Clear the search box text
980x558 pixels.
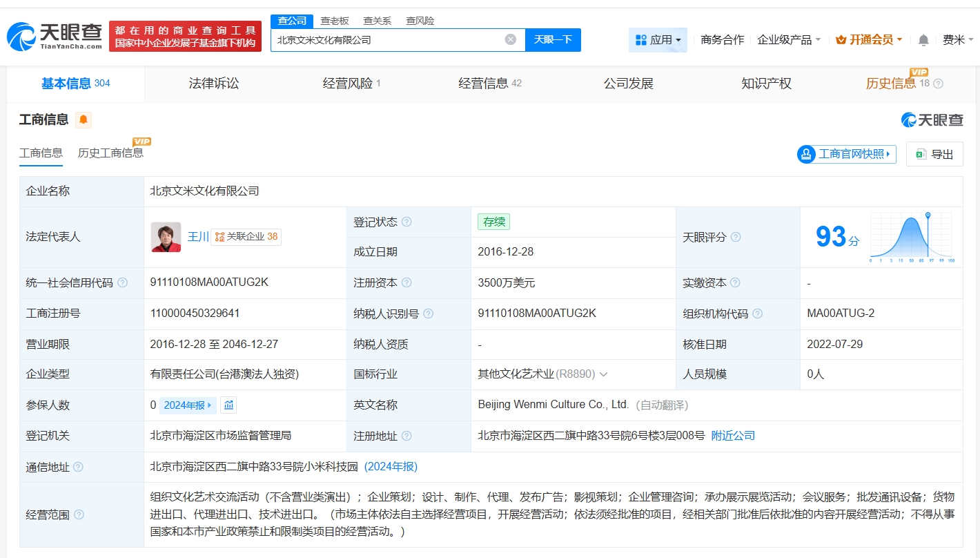coord(511,39)
